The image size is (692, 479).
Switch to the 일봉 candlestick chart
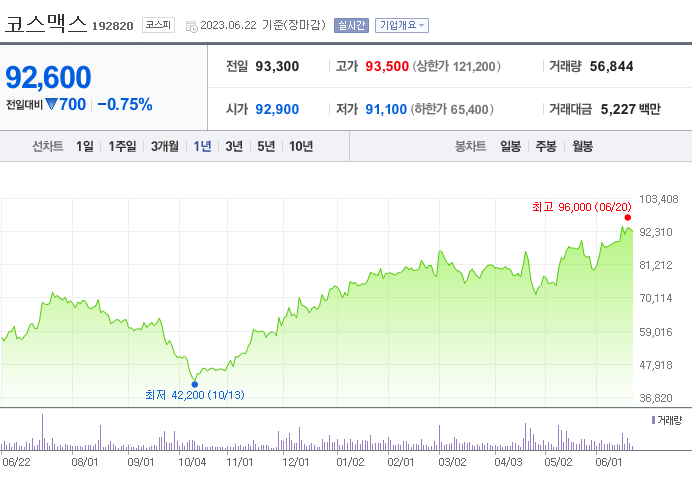(x=510, y=146)
